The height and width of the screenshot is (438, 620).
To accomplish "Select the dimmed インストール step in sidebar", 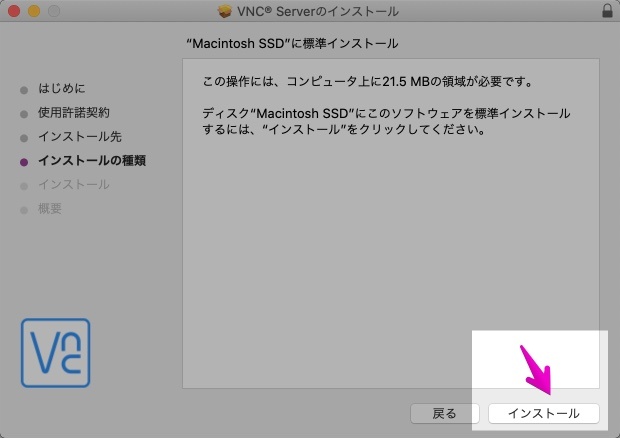I will (74, 185).
